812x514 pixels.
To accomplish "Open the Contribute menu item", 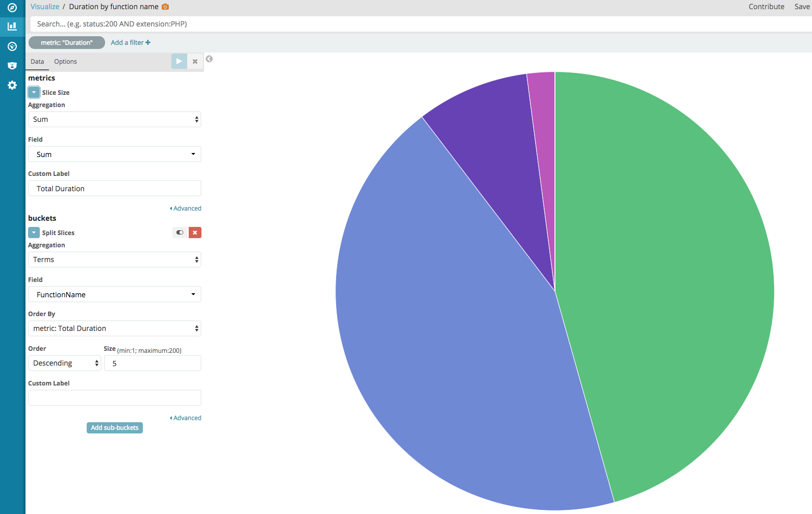I will (767, 7).
